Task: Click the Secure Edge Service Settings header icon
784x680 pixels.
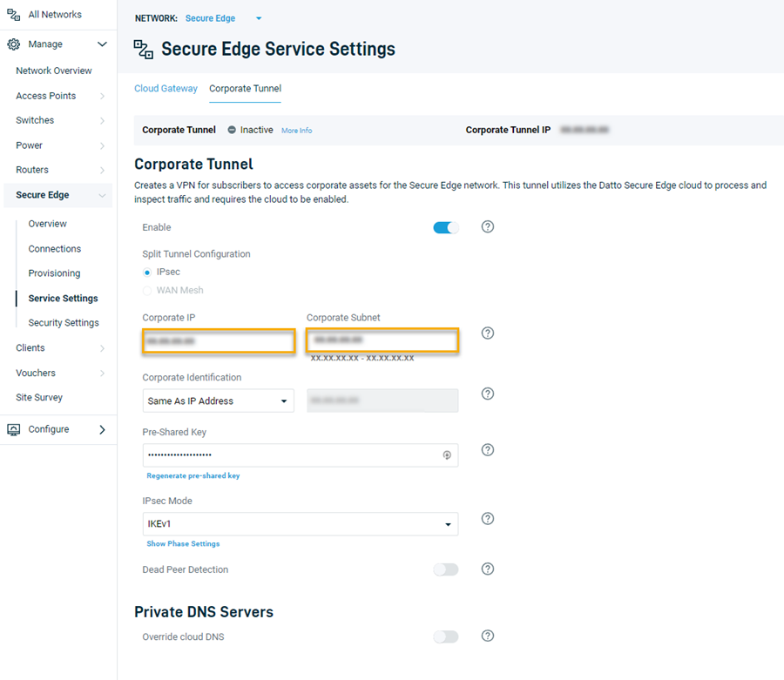Action: [x=144, y=50]
